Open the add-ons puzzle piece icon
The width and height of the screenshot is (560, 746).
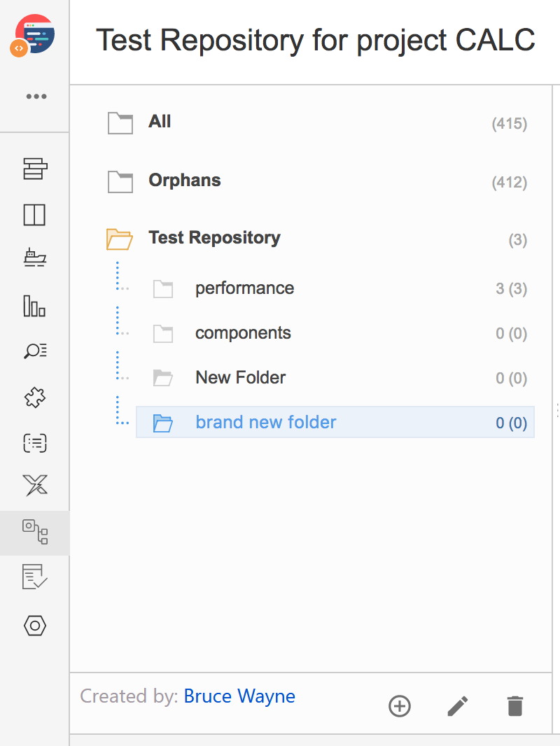coord(35,397)
